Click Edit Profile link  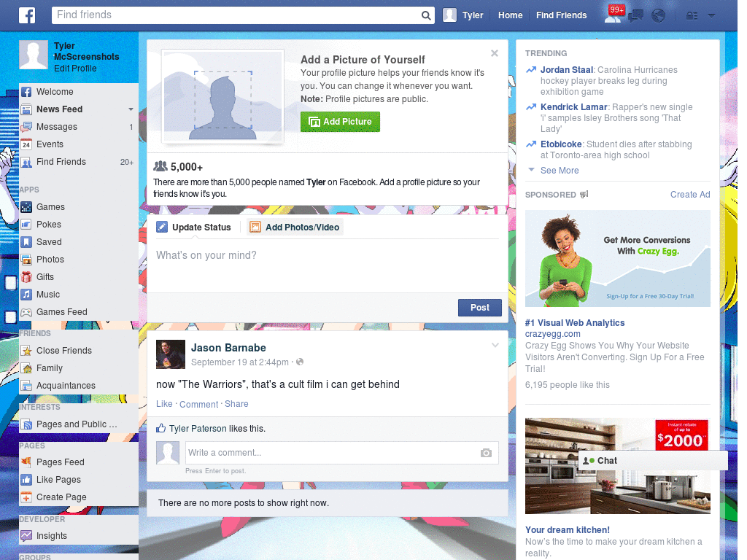tap(75, 69)
